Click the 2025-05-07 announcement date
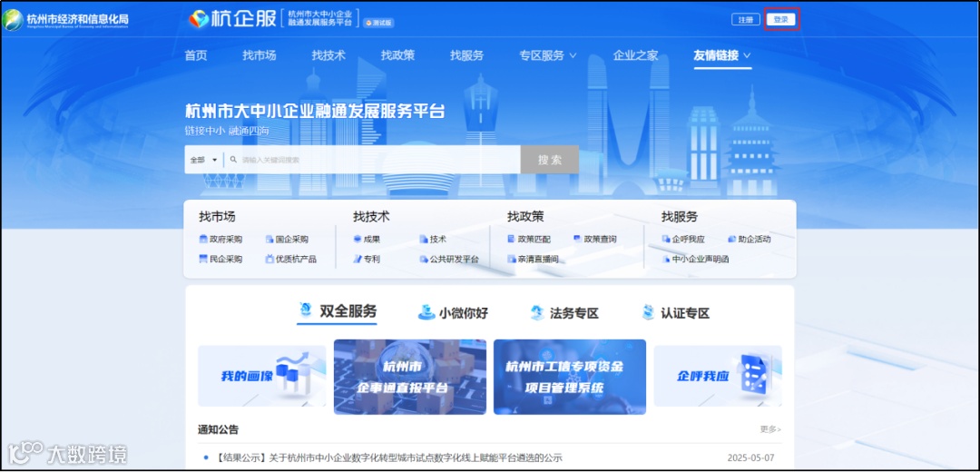980x472 pixels. tap(750, 457)
